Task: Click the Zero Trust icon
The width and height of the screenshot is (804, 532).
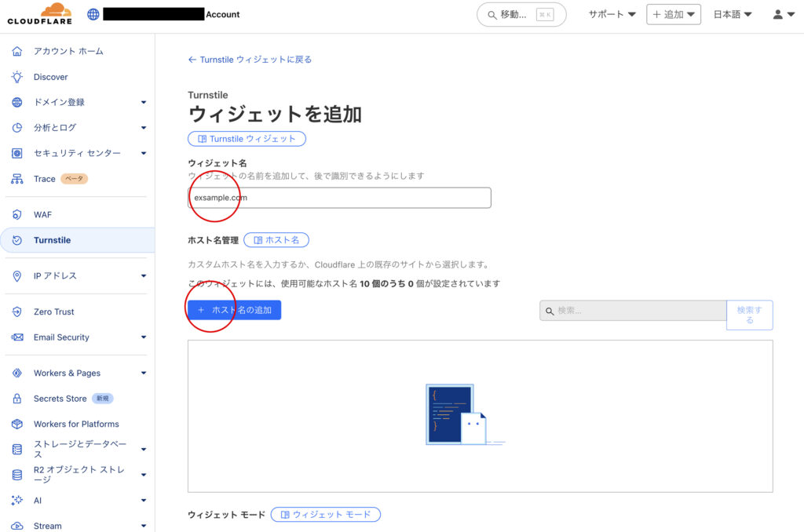Action: coord(17,312)
